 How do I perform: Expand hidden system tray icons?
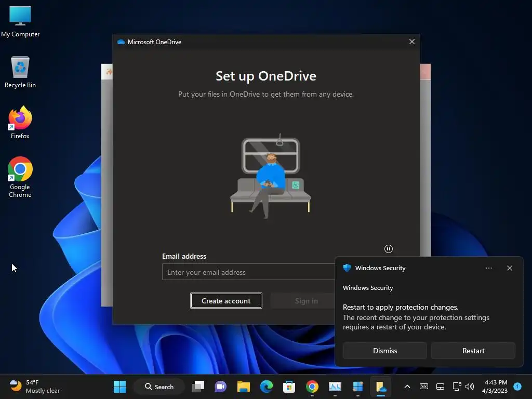407,387
